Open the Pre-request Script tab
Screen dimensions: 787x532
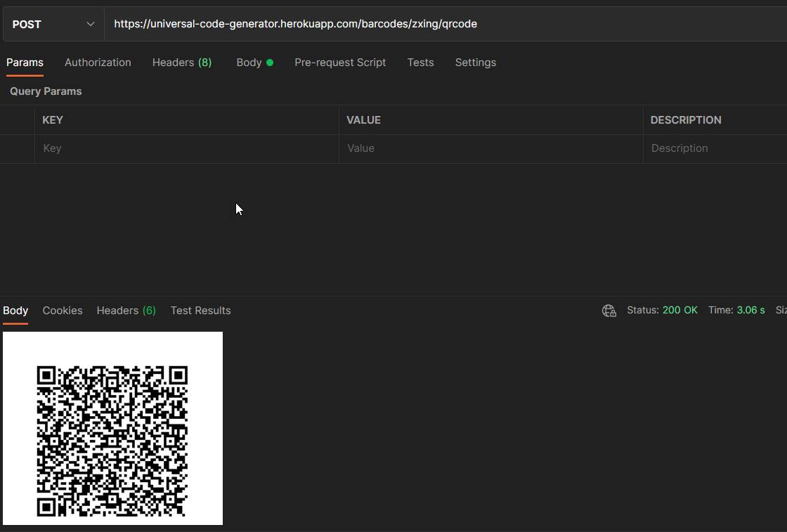340,63
